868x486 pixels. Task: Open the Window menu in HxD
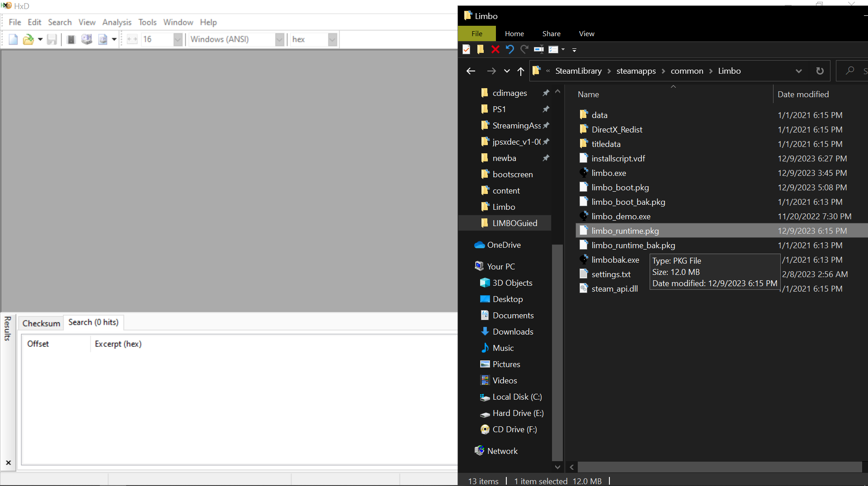tap(178, 22)
